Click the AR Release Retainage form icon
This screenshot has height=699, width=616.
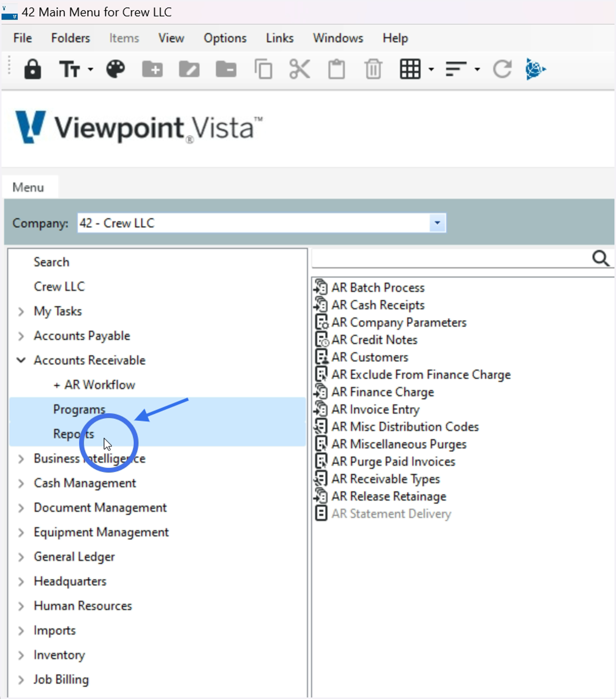click(x=321, y=496)
